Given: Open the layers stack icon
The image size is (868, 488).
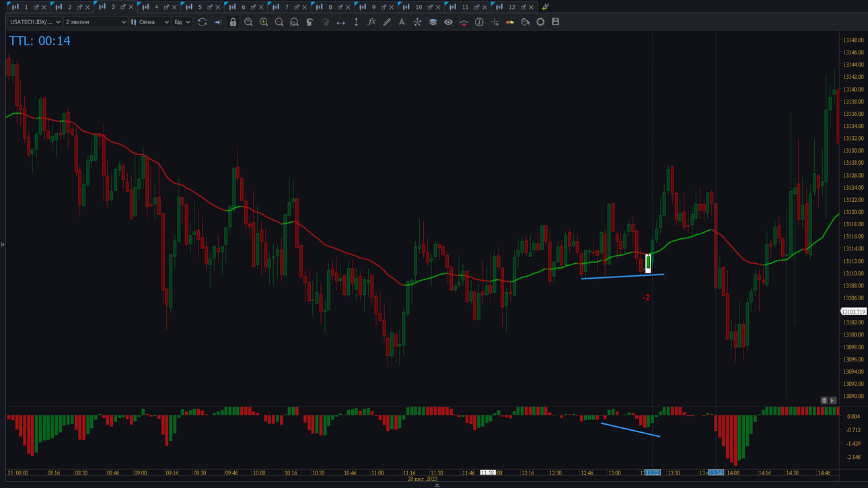Looking at the screenshot, I should 433,22.
